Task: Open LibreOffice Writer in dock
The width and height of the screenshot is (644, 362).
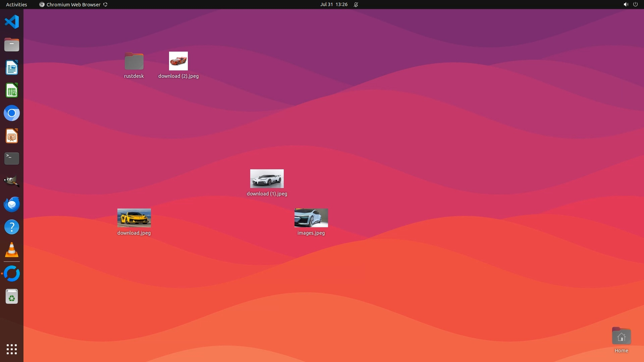Action: pyautogui.click(x=12, y=68)
